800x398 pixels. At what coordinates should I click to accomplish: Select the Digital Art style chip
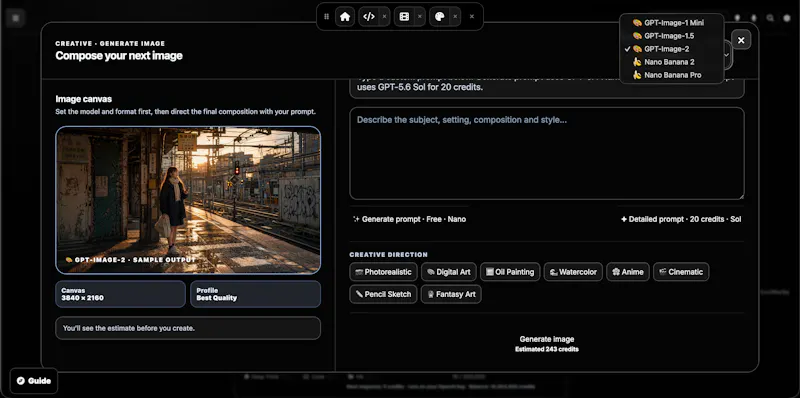pos(448,272)
